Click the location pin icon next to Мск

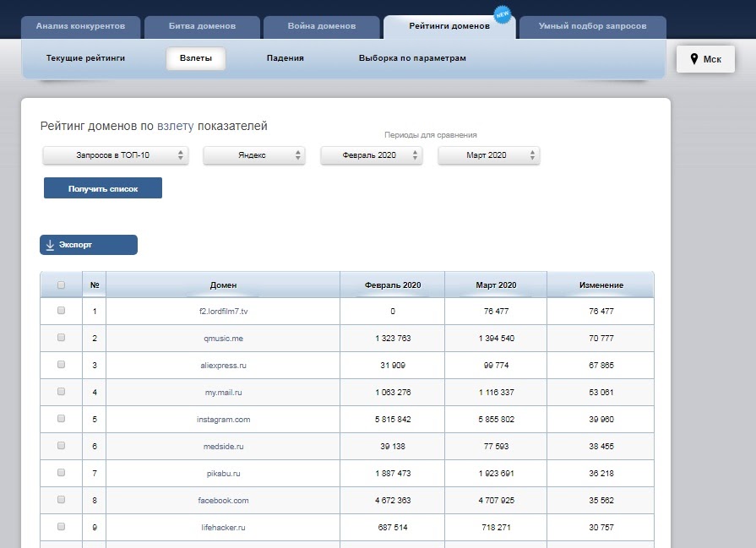point(693,59)
